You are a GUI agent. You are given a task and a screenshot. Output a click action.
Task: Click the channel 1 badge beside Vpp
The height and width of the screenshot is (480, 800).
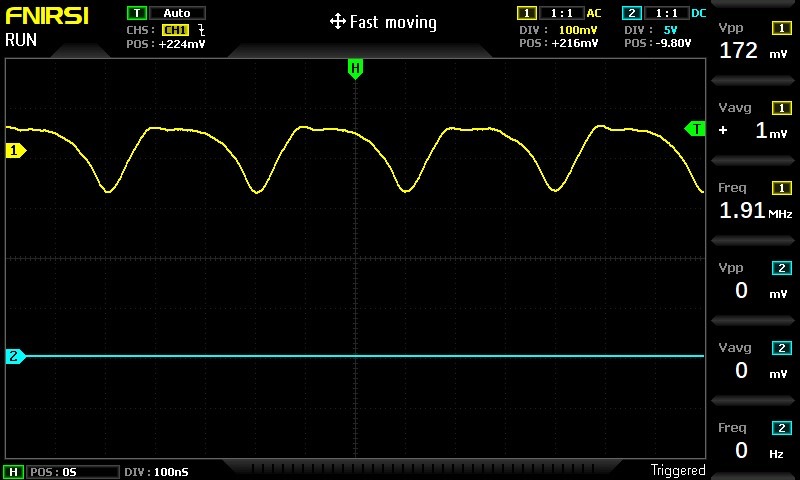(x=782, y=28)
